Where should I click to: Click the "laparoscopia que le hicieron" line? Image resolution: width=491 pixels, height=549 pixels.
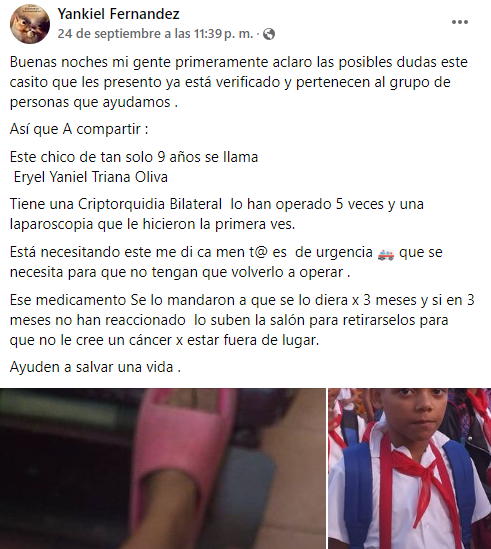pyautogui.click(x=152, y=224)
